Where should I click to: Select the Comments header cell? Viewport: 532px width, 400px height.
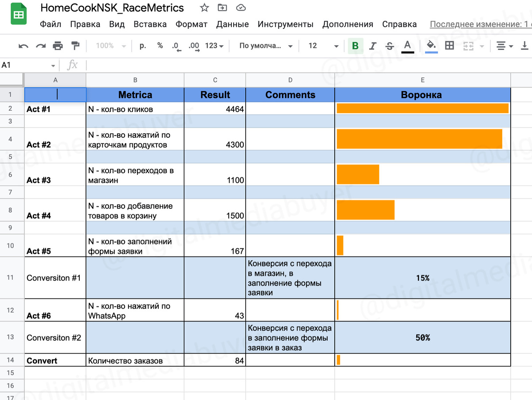point(290,95)
